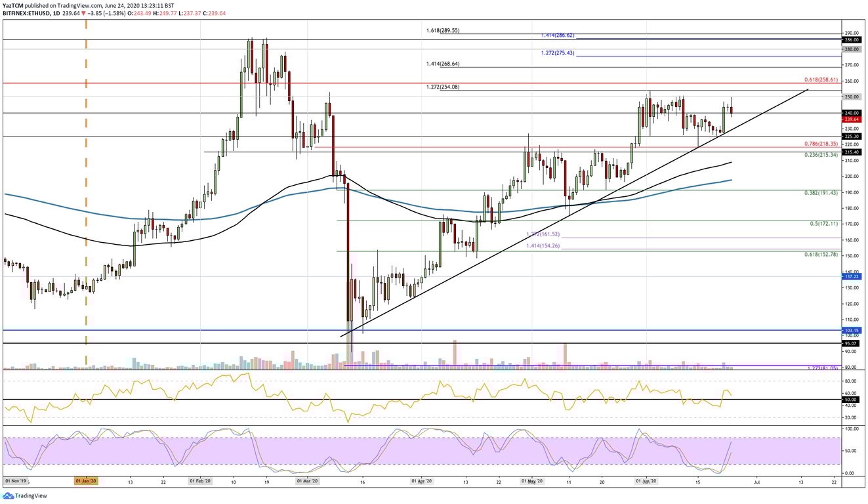Click the red 239.64 last-price label on axis
The width and height of the screenshot is (868, 504).
coord(851,119)
